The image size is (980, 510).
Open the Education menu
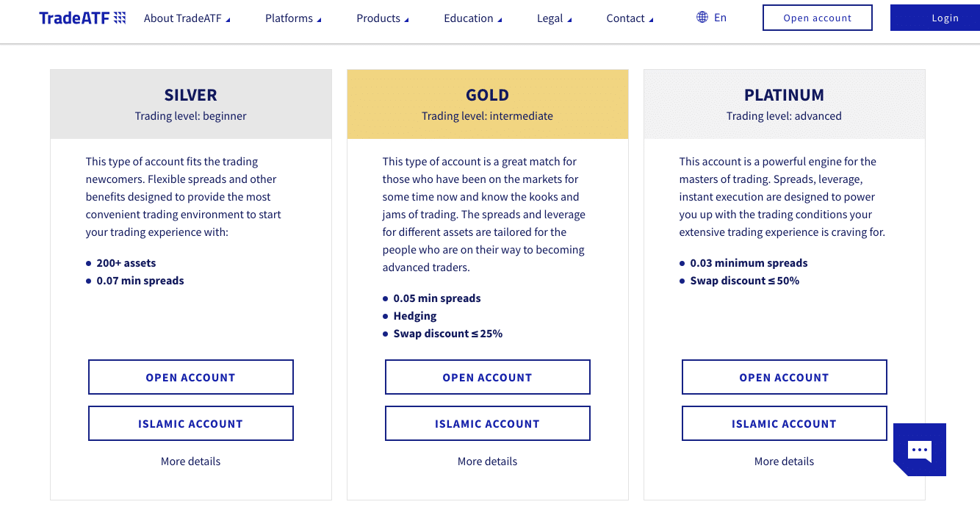click(x=473, y=18)
